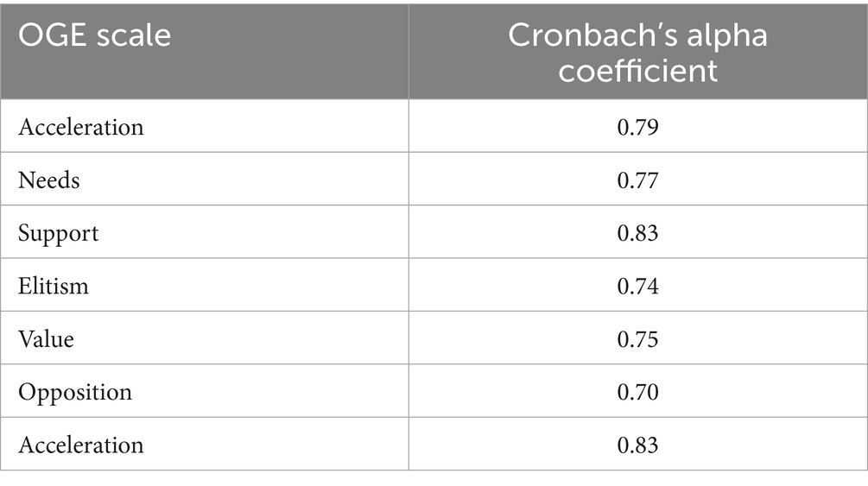868x486 pixels.
Task: Click the OGE scale column header
Action: [94, 35]
